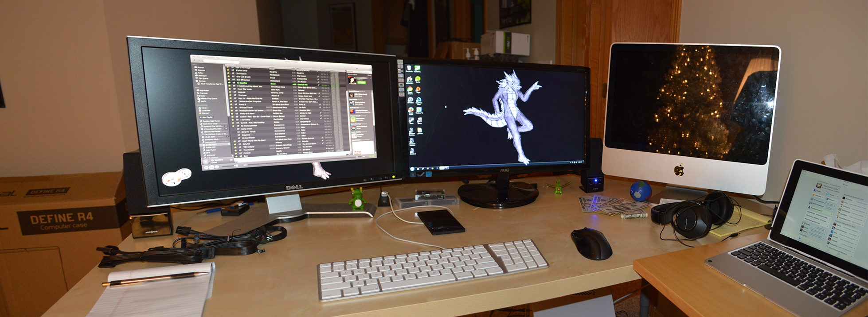Open Recycle Bin desktop icon
The height and width of the screenshot is (317, 868).
pos(409,69)
